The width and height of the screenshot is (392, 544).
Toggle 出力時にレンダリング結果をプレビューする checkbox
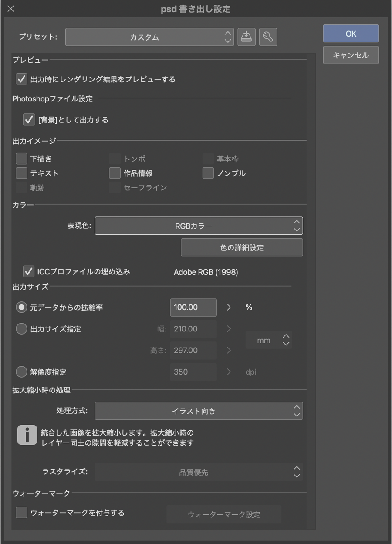point(21,79)
